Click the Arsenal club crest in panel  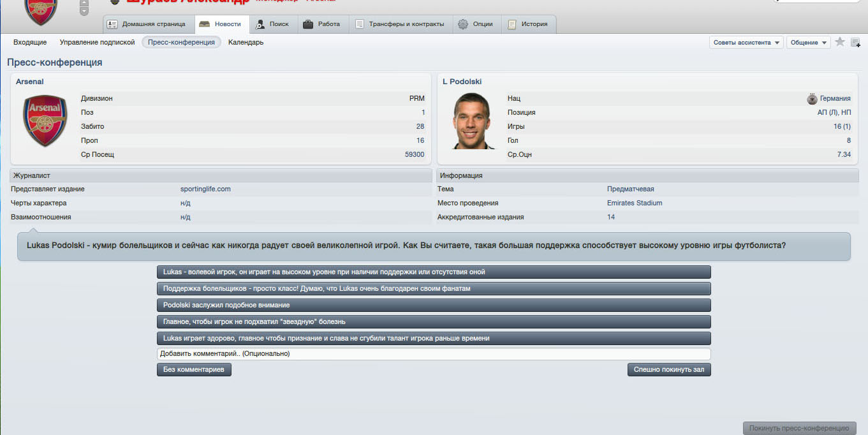[45, 121]
